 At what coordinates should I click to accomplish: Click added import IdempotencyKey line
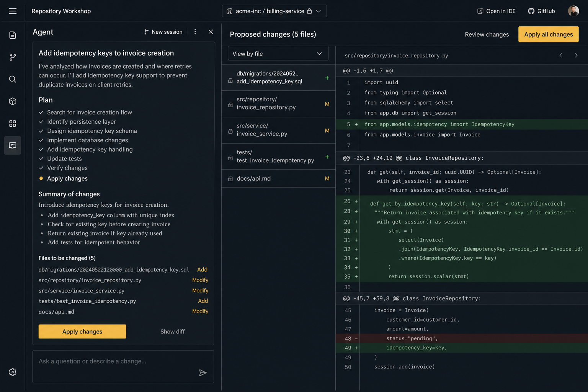click(x=462, y=124)
